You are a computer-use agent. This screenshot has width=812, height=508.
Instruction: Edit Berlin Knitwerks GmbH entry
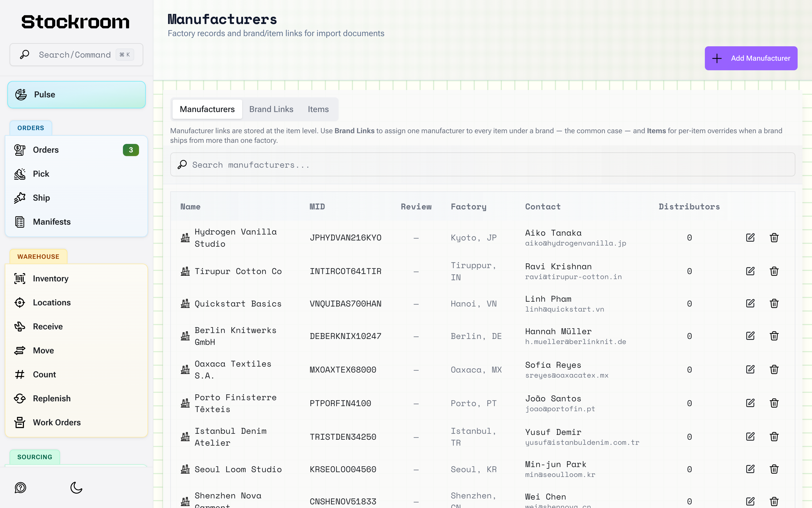750,336
